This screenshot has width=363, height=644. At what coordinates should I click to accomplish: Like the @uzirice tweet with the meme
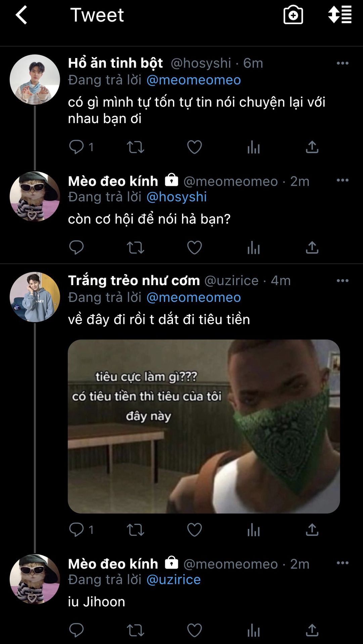[194, 530]
